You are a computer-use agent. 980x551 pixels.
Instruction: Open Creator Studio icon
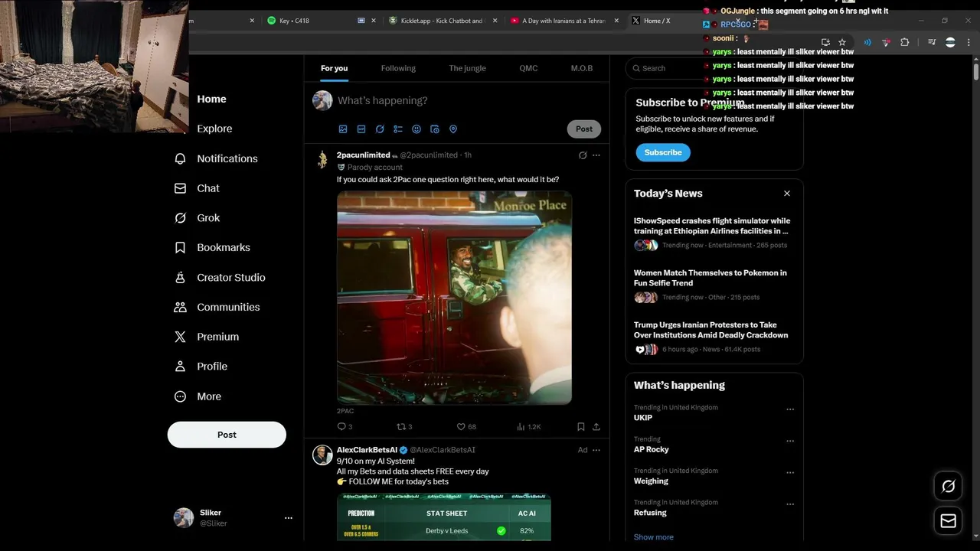point(180,277)
